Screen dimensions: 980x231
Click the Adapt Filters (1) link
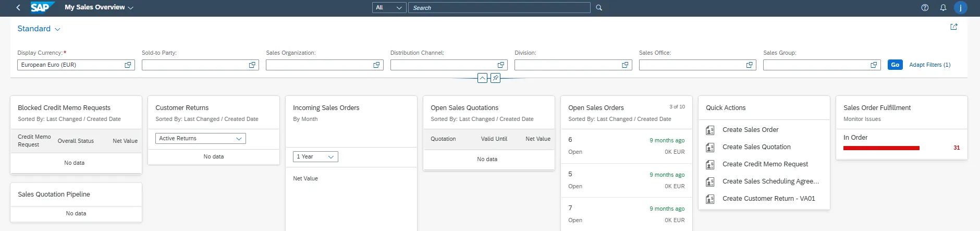tap(929, 65)
